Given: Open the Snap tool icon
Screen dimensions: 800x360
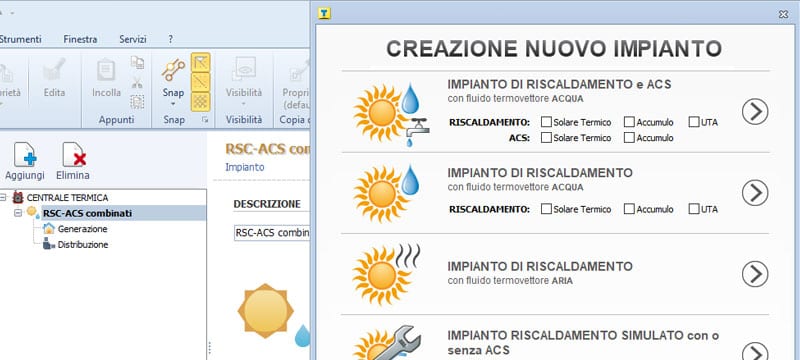Looking at the screenshot, I should tap(173, 70).
